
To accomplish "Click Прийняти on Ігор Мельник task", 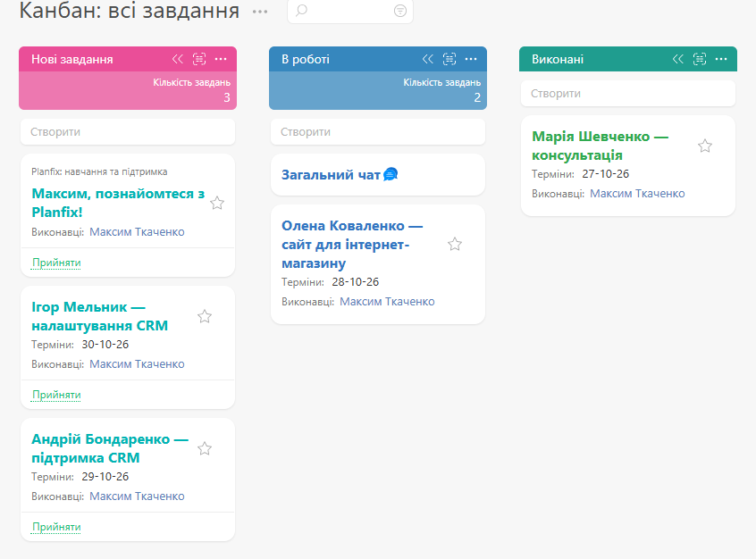I will 56,395.
